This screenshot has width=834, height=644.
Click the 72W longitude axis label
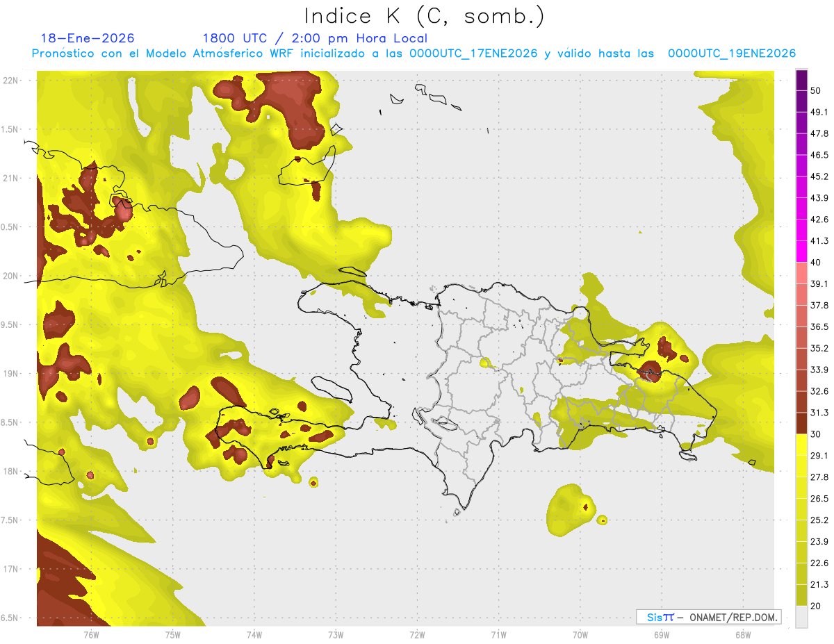417,635
